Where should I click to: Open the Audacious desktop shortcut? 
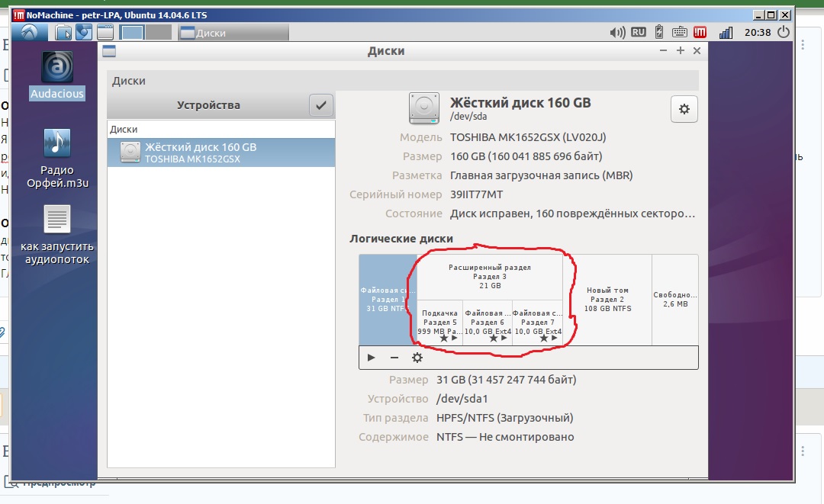click(57, 75)
